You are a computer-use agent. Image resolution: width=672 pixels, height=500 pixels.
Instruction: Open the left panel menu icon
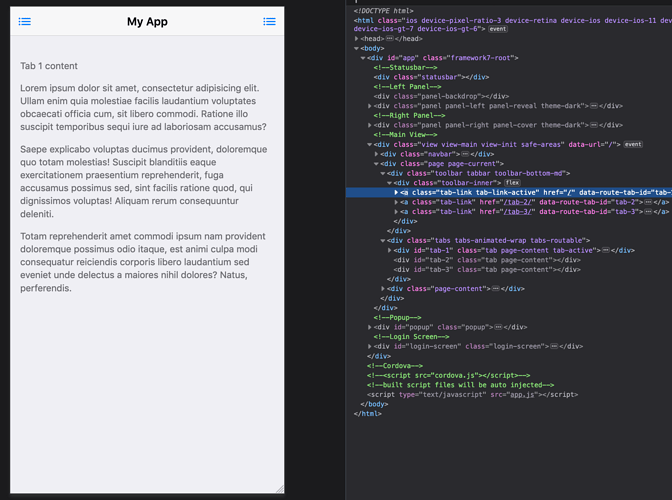[25, 21]
